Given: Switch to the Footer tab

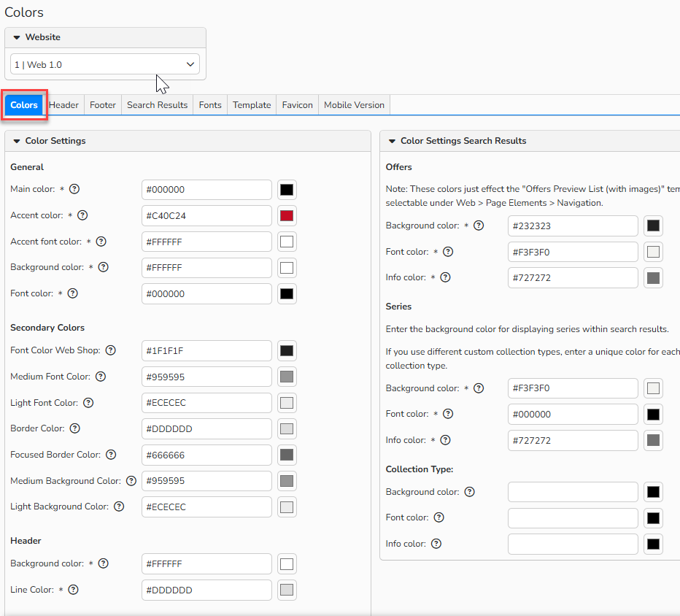Looking at the screenshot, I should coord(103,105).
